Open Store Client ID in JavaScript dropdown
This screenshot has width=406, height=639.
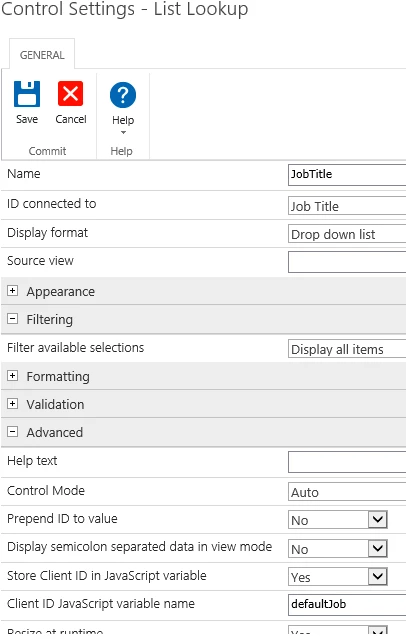[x=338, y=577]
